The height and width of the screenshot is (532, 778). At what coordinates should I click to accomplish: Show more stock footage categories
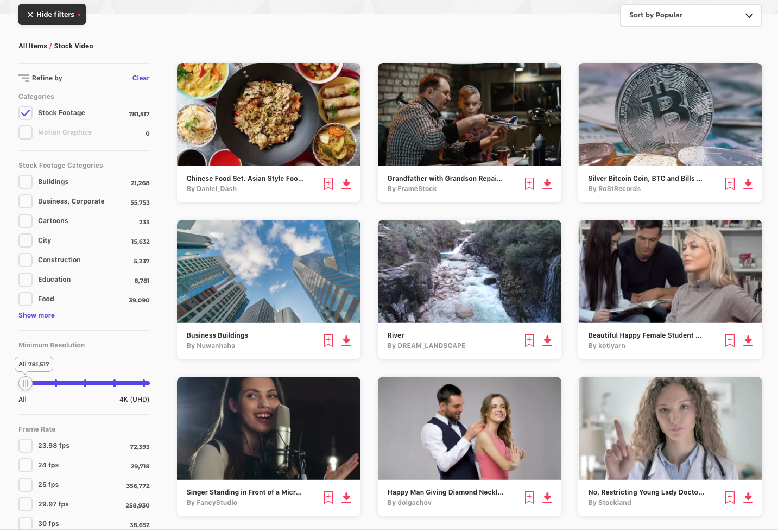coord(36,315)
